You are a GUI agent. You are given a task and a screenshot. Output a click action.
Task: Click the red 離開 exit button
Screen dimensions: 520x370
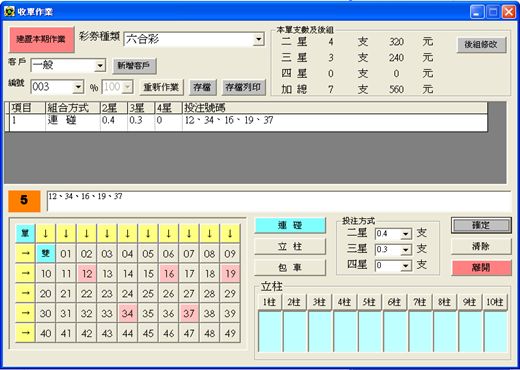(x=481, y=267)
